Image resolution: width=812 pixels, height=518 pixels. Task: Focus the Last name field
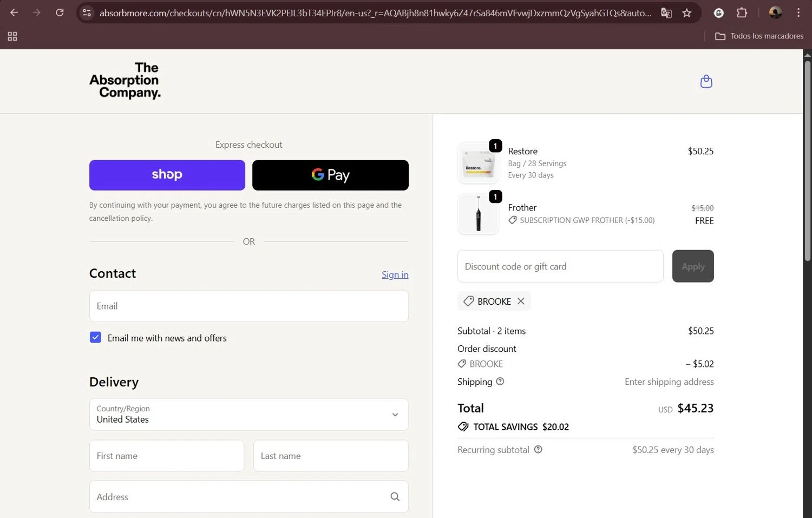click(331, 456)
